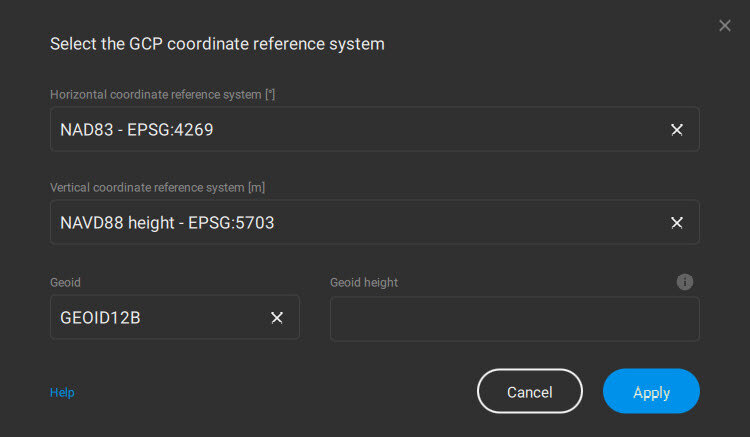Clear the NAD83 horizontal coordinate system
Image resolution: width=750 pixels, height=437 pixels.
(x=677, y=130)
